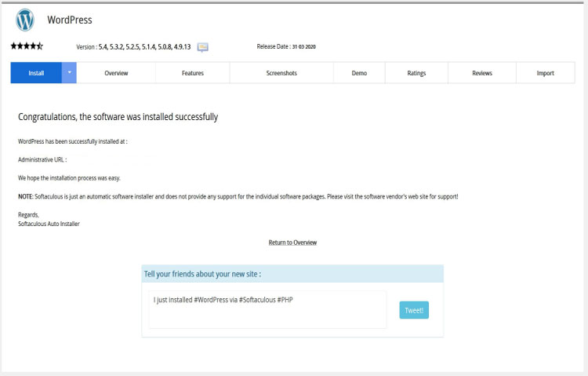Click the Congratulations installed successfully heading
The image size is (588, 376).
tap(118, 117)
